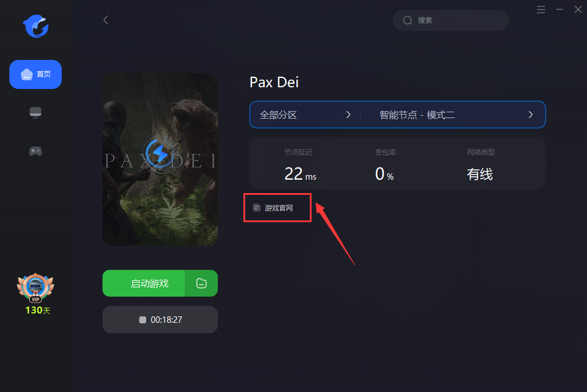Image resolution: width=587 pixels, height=392 pixels.
Task: Open the hamburger menu icon
Action: point(541,9)
